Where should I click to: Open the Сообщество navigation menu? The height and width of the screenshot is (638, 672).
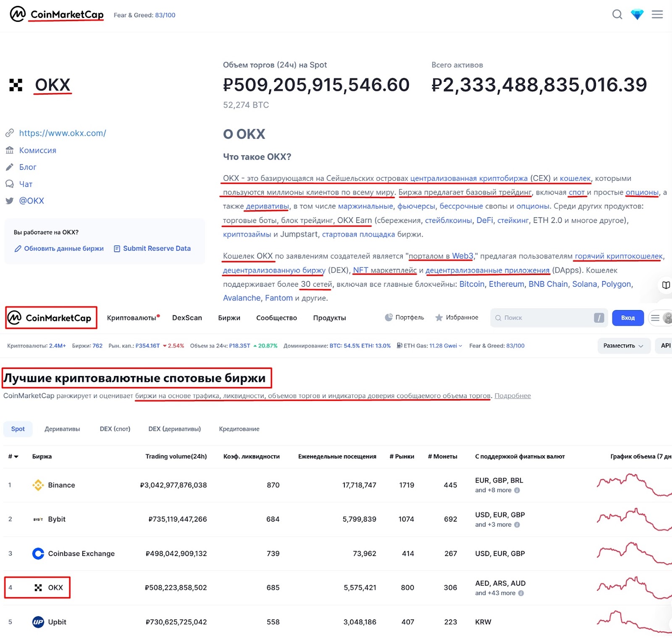click(276, 318)
